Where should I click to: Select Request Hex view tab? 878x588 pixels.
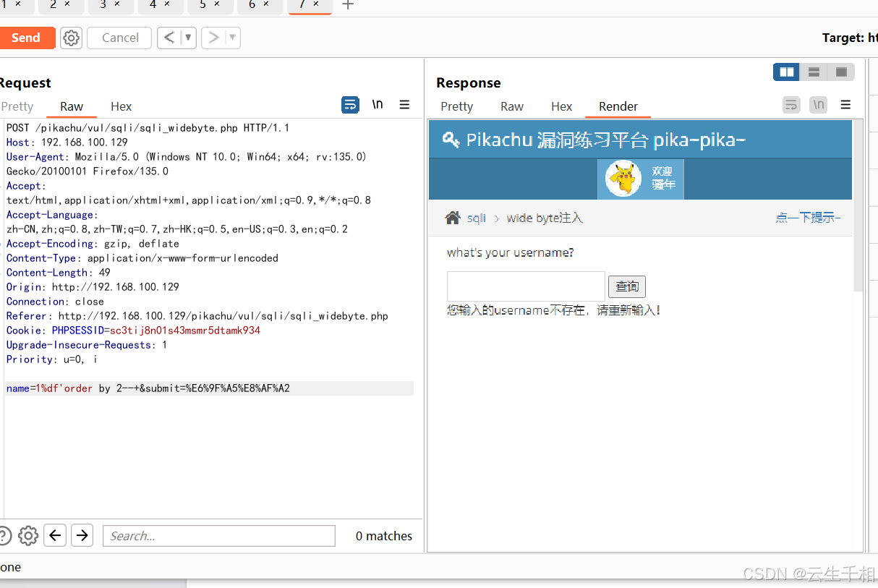121,106
